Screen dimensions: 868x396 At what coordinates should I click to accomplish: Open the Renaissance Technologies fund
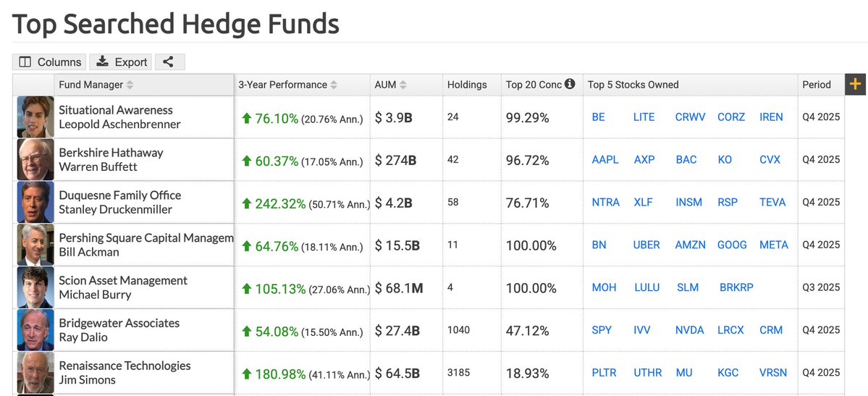pyautogui.click(x=125, y=366)
